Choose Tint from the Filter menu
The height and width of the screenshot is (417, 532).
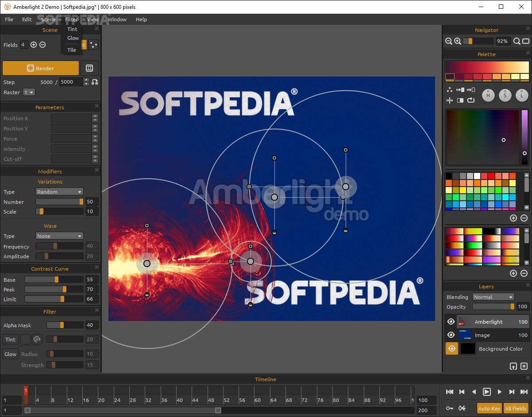72,29
